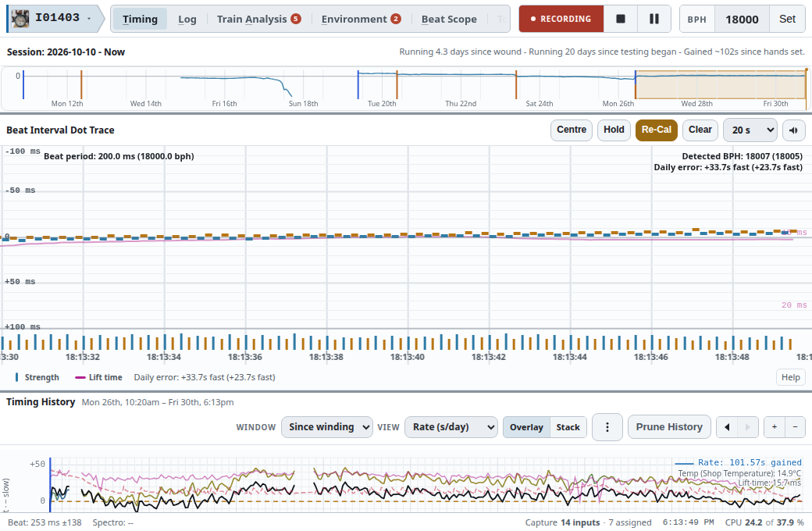
Task: Click the highlighted selection in session overview timeline
Action: coord(721,84)
